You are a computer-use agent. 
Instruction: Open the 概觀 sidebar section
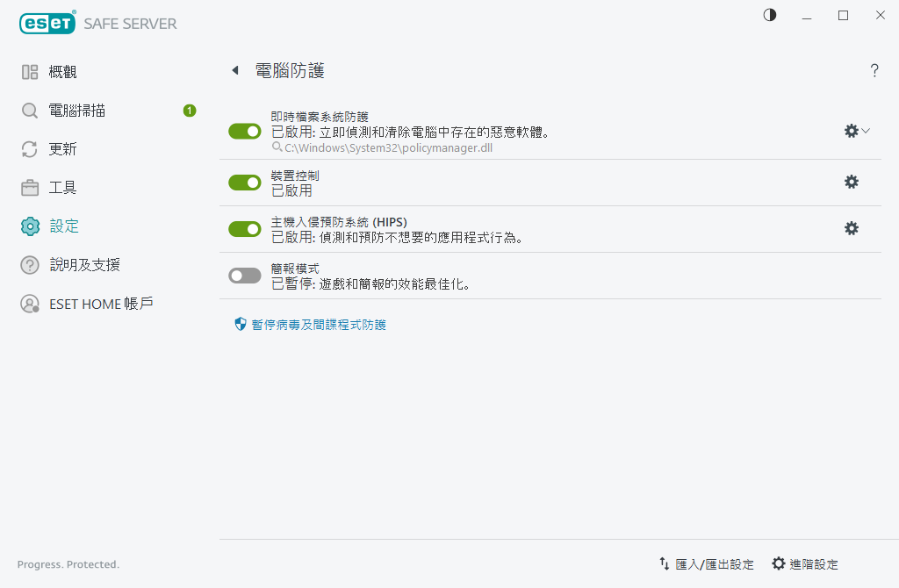62,72
